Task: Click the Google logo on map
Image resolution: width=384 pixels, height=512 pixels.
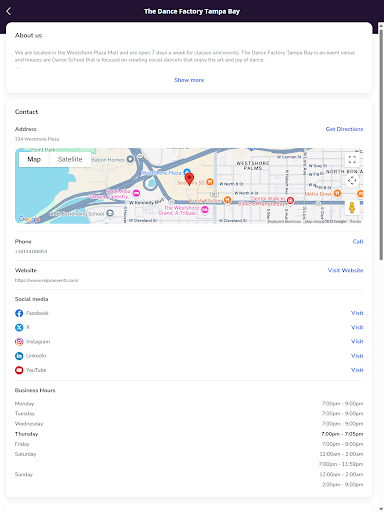Action: (29, 219)
